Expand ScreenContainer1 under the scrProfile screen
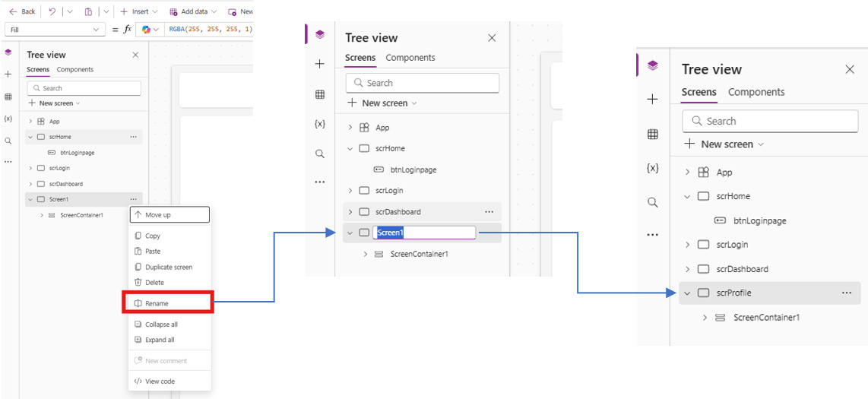868x399 pixels. click(x=705, y=318)
